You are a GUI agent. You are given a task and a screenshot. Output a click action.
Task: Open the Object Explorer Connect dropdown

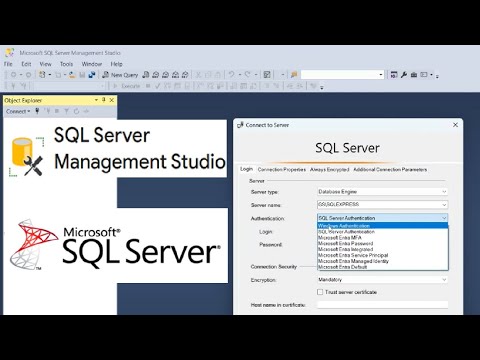[18, 111]
